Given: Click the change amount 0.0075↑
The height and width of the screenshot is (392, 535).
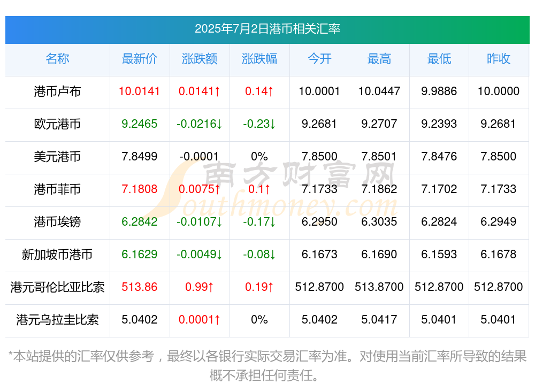Looking at the screenshot, I should [x=200, y=189].
